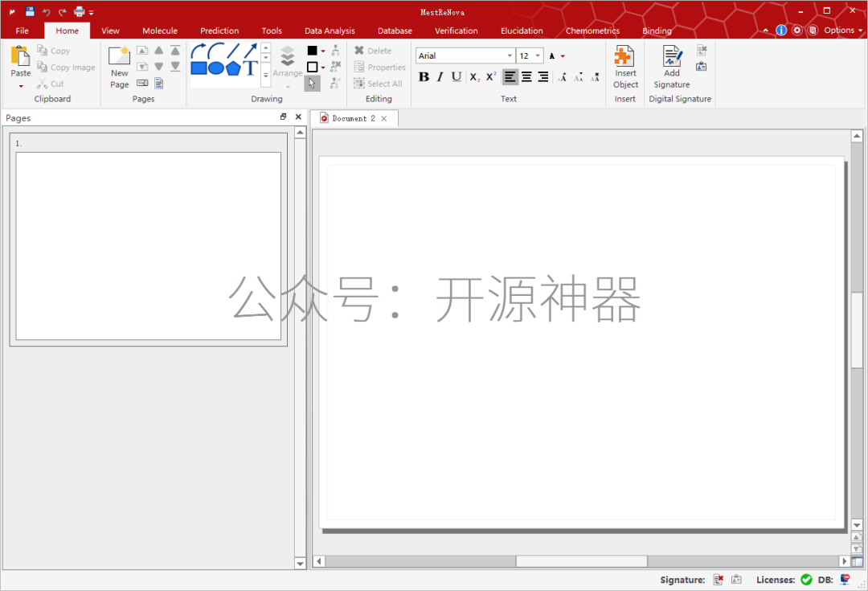The height and width of the screenshot is (591, 868).
Task: Switch to the View ribbon tab
Action: coord(110,31)
